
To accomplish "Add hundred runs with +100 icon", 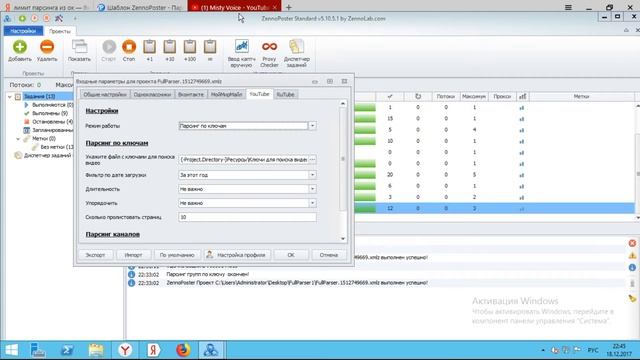I will point(189,47).
